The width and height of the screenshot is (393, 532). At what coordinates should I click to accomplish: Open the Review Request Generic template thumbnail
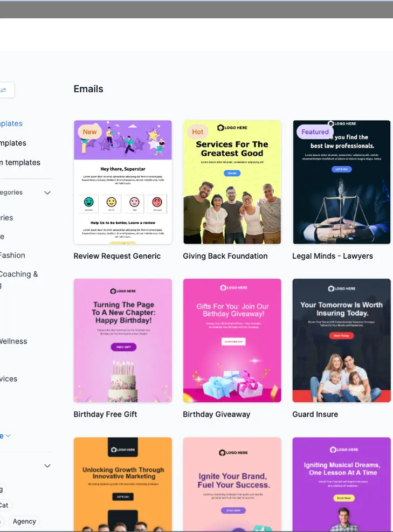tap(123, 182)
